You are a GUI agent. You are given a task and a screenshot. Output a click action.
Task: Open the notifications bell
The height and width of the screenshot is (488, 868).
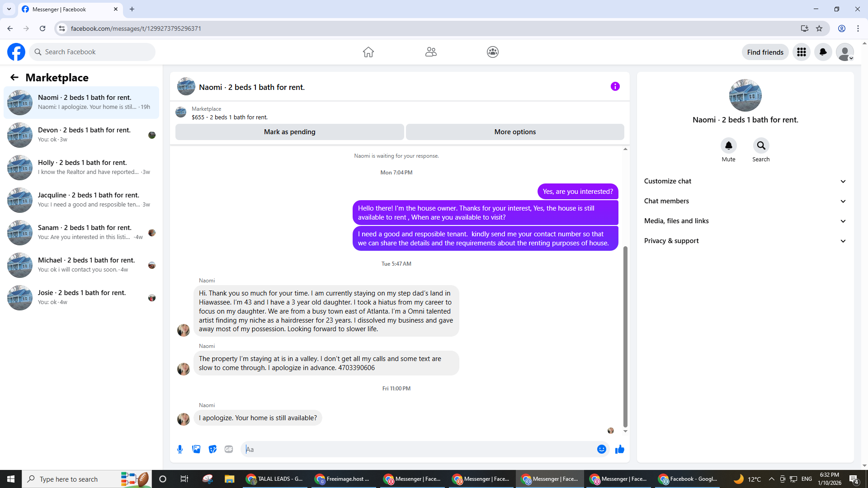[823, 52]
